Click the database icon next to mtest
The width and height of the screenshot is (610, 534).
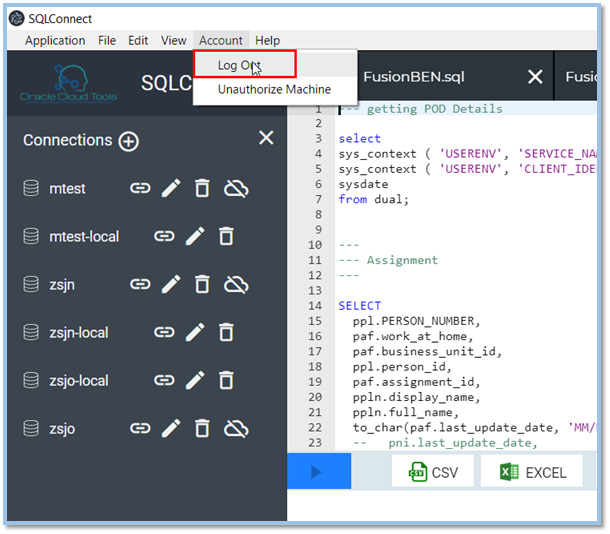31,188
